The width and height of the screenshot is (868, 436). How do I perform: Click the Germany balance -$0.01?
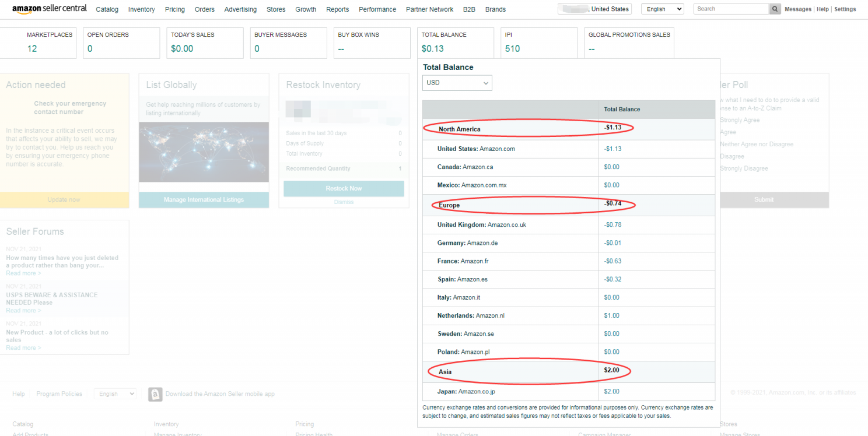pyautogui.click(x=612, y=242)
